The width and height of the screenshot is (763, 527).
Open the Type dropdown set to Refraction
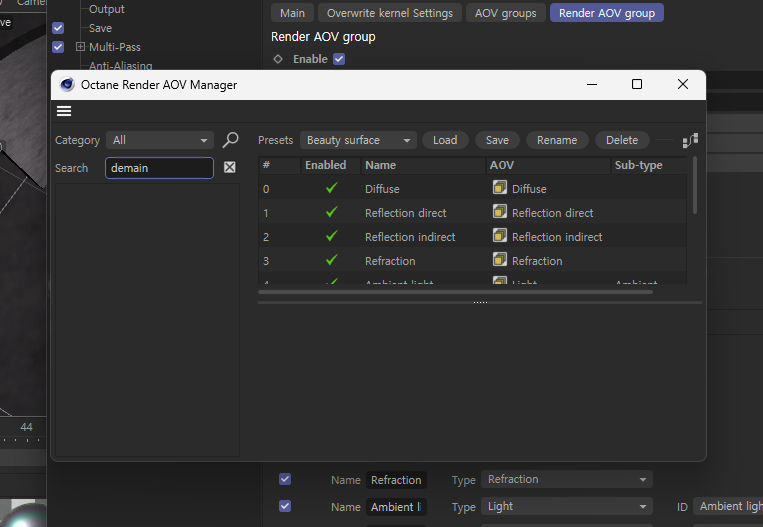(x=567, y=479)
